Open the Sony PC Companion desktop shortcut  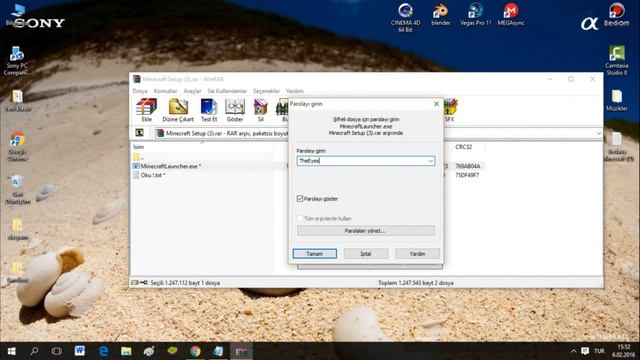[17, 60]
